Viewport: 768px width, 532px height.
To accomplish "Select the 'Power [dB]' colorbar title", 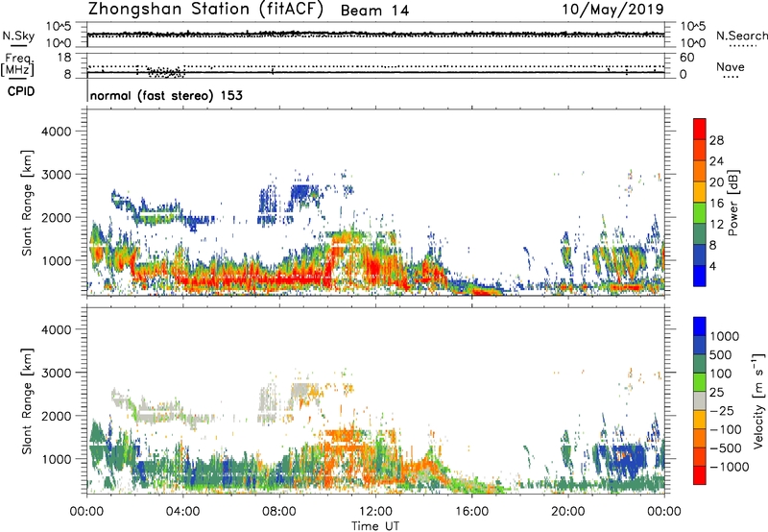I will pyautogui.click(x=733, y=203).
